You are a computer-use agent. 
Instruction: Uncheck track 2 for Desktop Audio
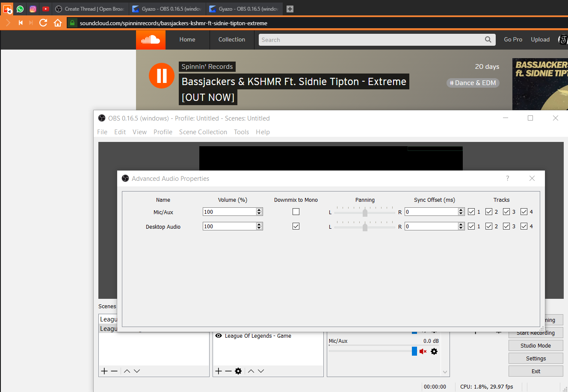(x=489, y=226)
